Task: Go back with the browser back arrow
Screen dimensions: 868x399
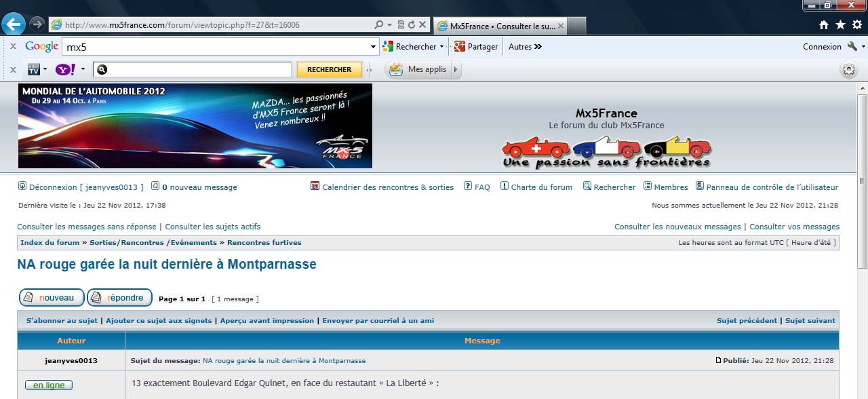Action: 14,24
